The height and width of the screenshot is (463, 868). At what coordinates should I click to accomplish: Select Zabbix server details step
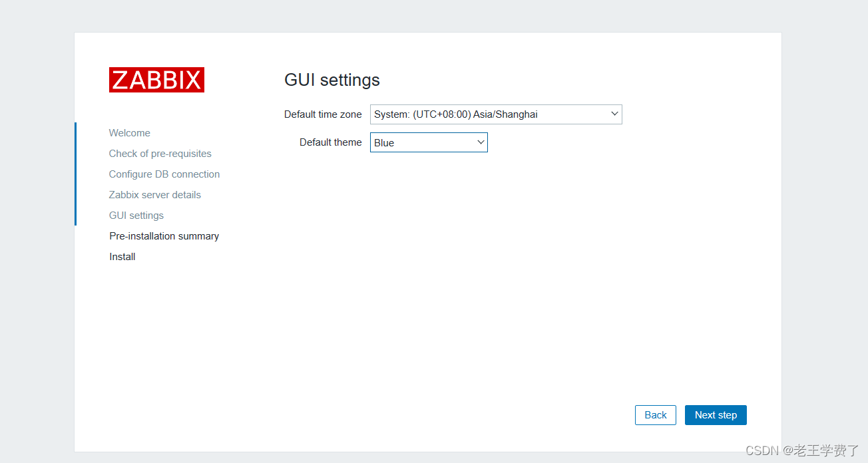(x=155, y=195)
